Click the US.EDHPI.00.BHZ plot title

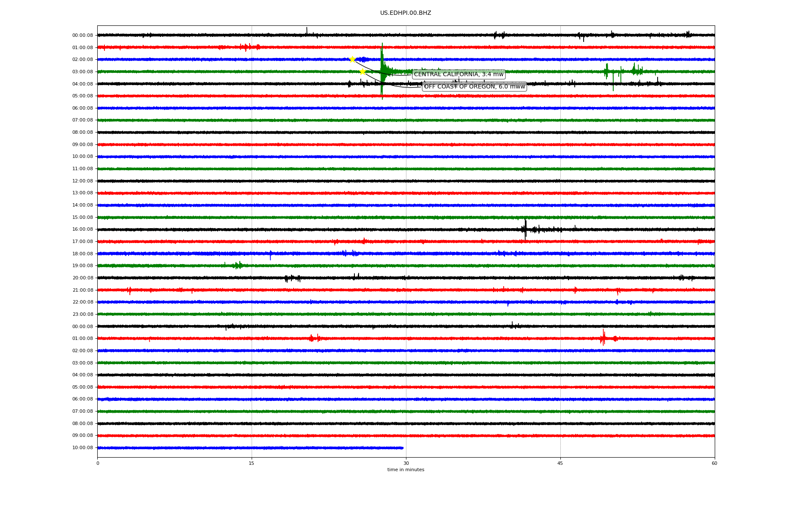point(405,13)
